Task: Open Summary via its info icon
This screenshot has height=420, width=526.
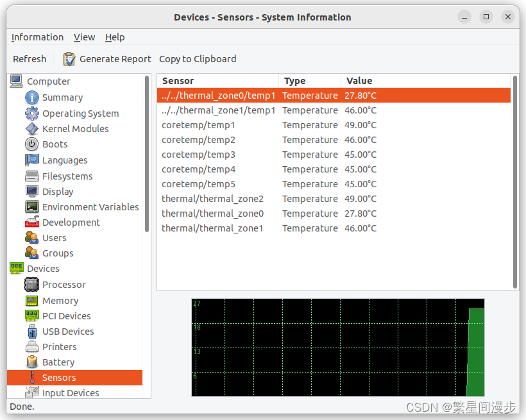Action: [x=32, y=97]
